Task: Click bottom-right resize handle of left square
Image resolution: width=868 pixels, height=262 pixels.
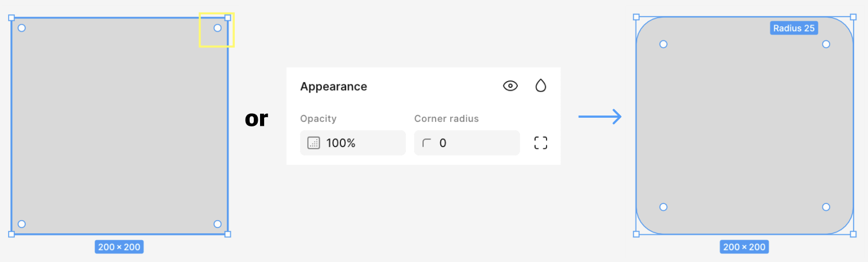Action: click(228, 234)
